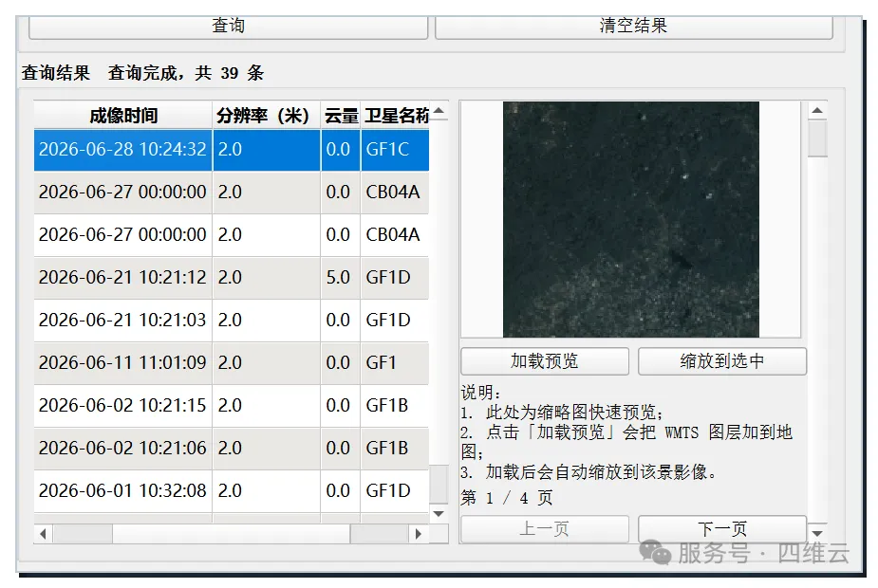Click the GF1C satellite name cell
This screenshot has height=588, width=878.
coord(395,150)
